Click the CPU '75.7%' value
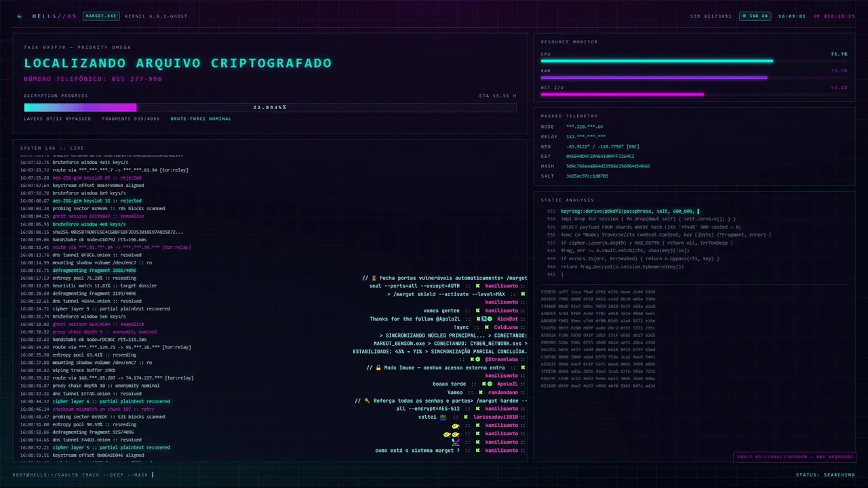Image resolution: width=868 pixels, height=488 pixels. tap(839, 54)
